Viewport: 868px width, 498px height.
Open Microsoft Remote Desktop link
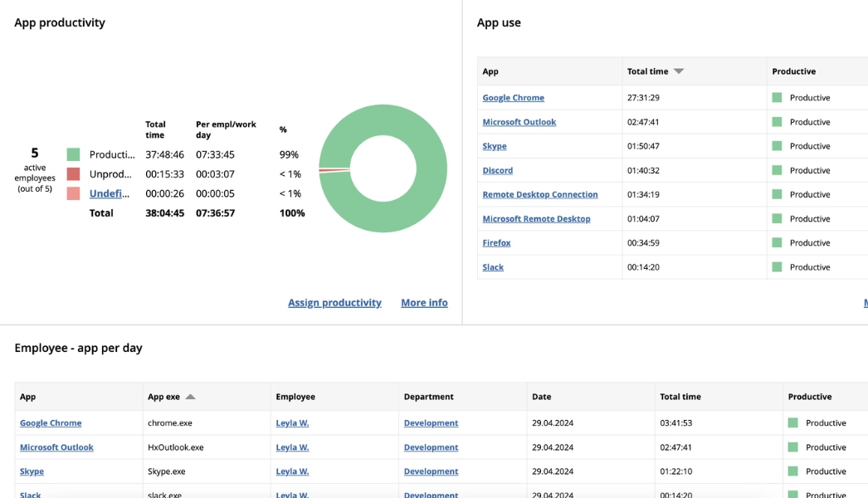[x=536, y=219]
